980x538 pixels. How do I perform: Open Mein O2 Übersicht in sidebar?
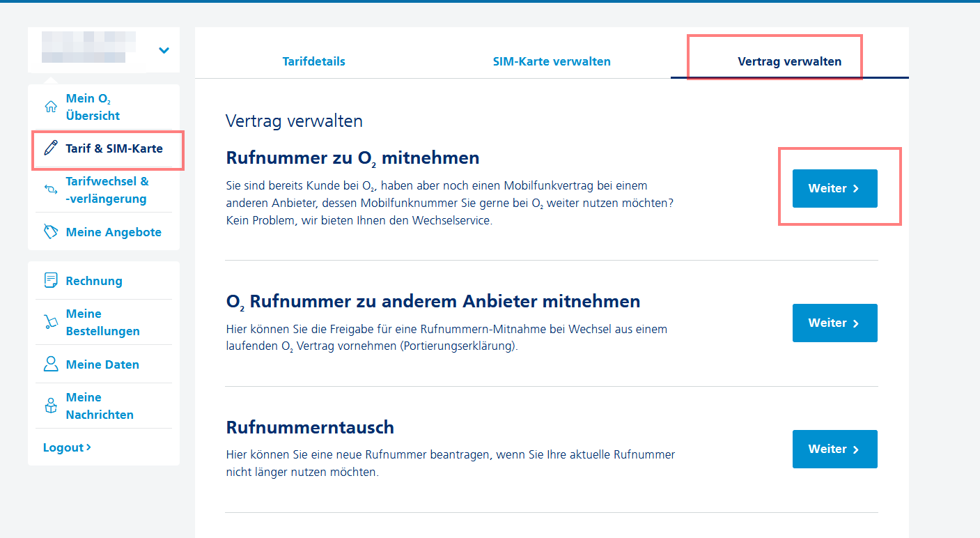click(x=93, y=107)
